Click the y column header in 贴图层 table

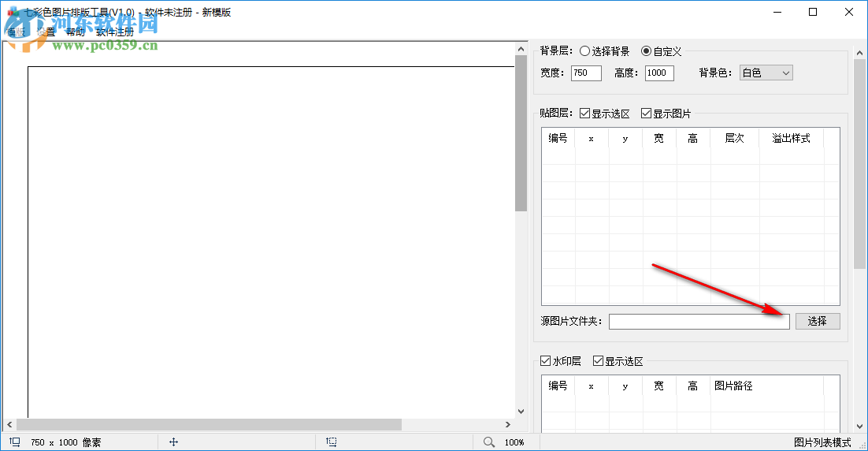tap(625, 138)
